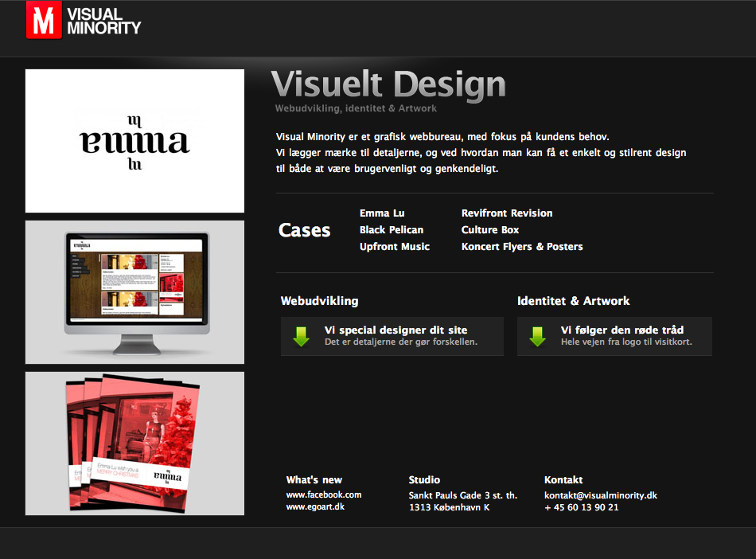This screenshot has width=756, height=559.
Task: Visit the www.facebook.com link
Action: [x=324, y=494]
